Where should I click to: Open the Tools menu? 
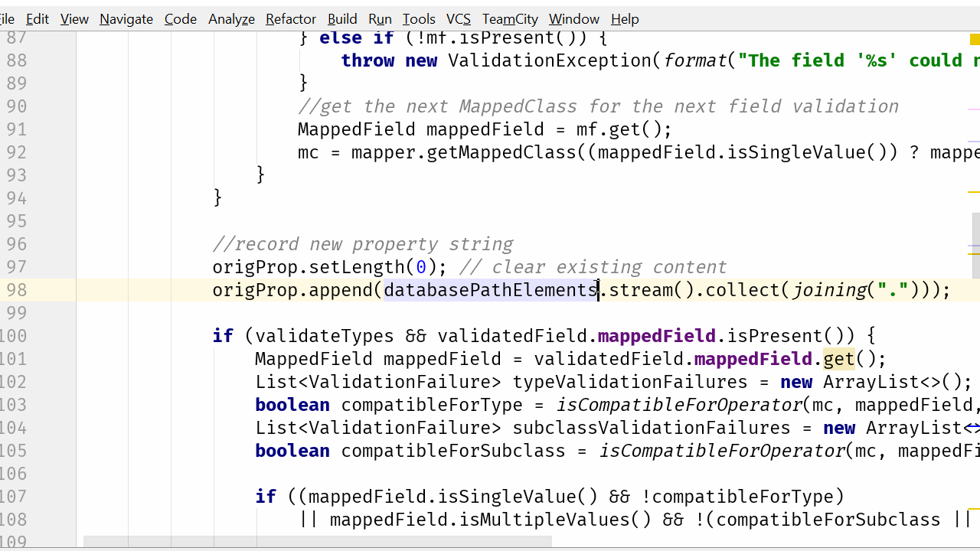tap(419, 19)
